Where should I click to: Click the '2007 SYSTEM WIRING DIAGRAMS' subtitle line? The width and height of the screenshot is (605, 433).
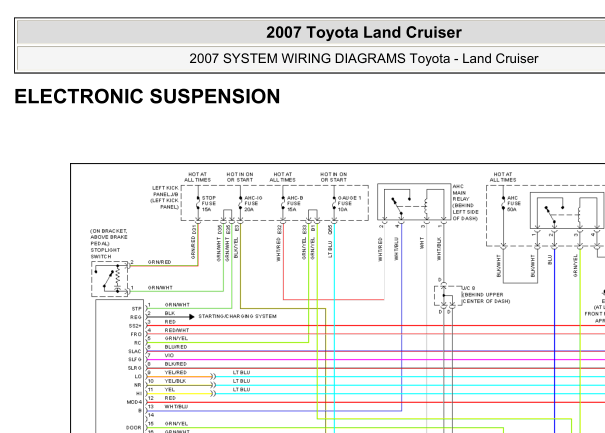tap(363, 59)
